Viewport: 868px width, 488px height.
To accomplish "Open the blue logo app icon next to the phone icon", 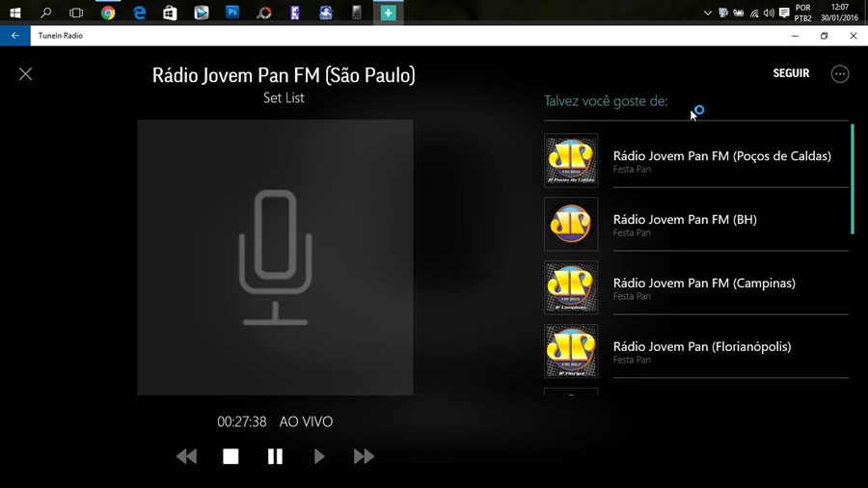I will [x=326, y=13].
